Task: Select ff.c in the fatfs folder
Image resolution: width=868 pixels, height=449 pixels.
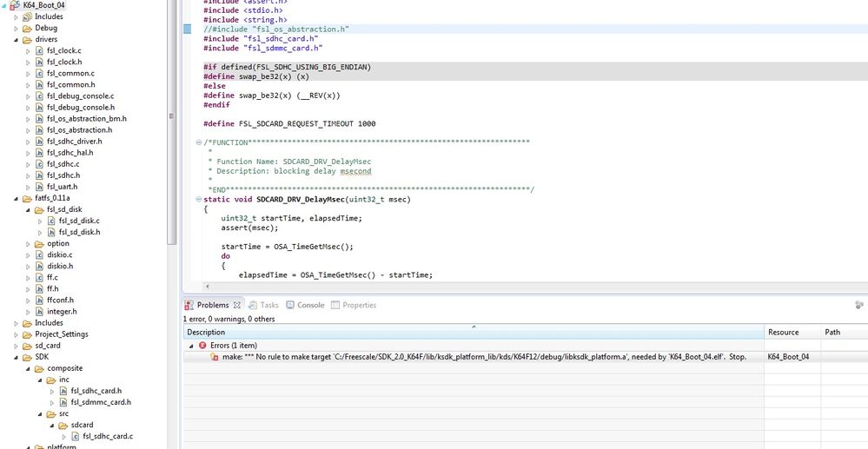Action: pyautogui.click(x=53, y=277)
